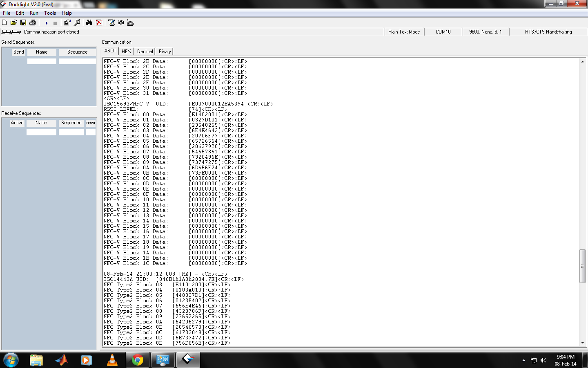Switch to the Binary tab
This screenshot has width=588, height=368.
(165, 52)
